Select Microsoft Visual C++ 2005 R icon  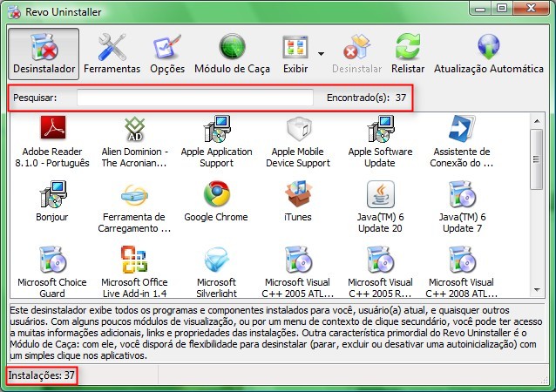[381, 260]
